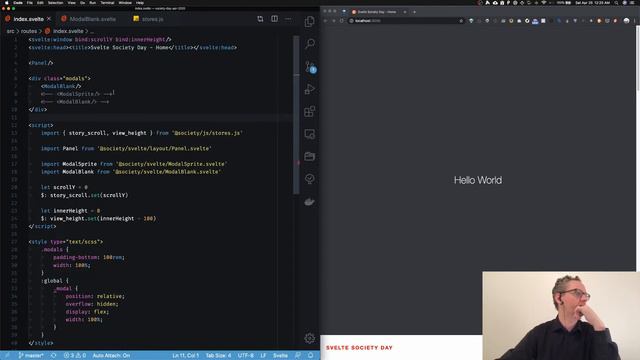
Task: Open the Extensions view
Action: 309,111
